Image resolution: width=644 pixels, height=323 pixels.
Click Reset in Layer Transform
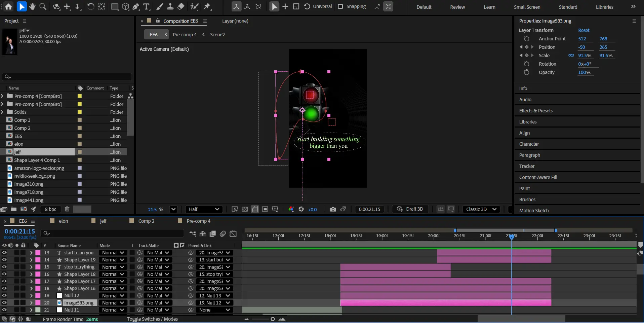pyautogui.click(x=583, y=30)
